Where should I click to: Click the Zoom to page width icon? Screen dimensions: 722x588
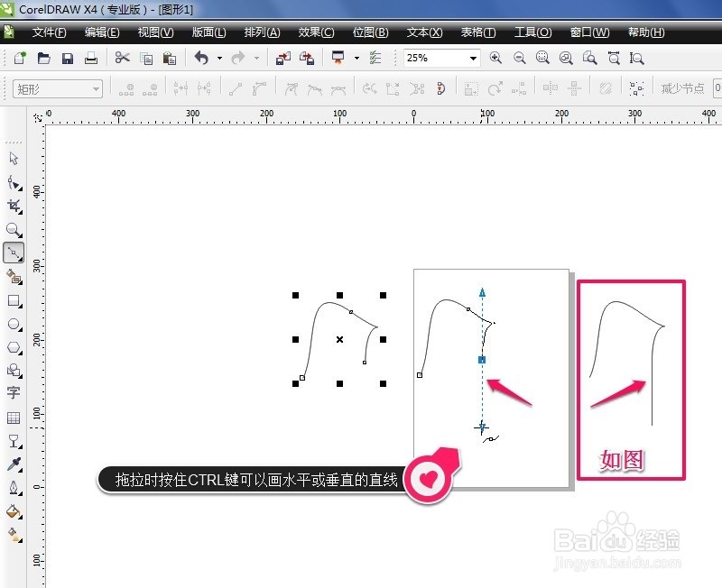[614, 58]
